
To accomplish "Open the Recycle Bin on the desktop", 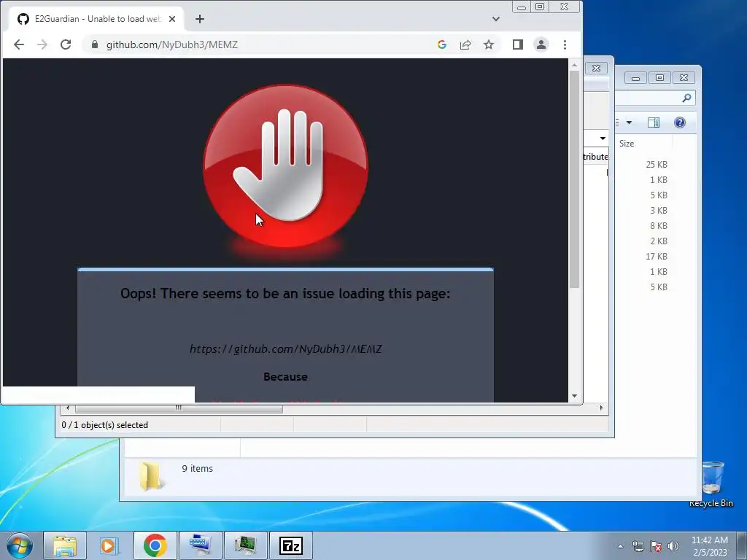I will click(x=712, y=483).
